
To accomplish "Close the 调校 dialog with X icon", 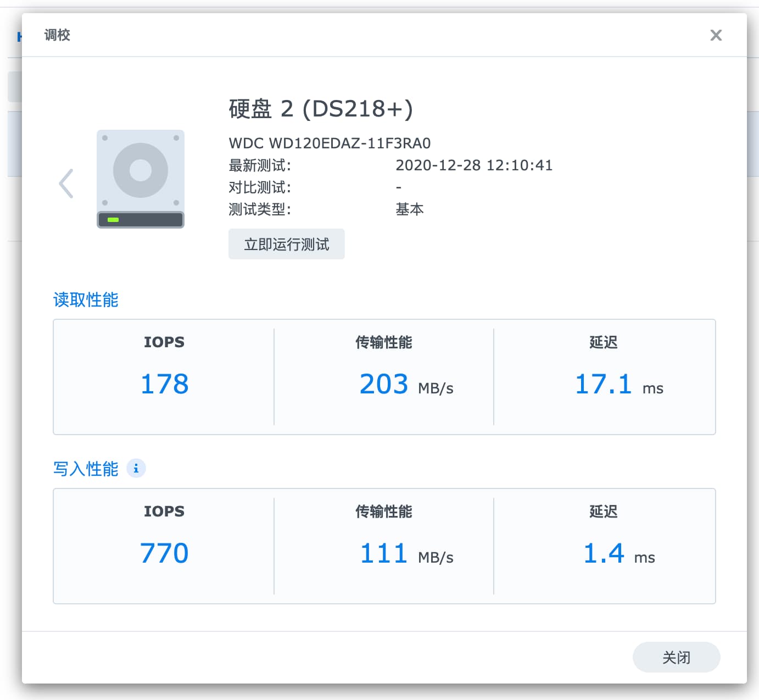I will [716, 35].
